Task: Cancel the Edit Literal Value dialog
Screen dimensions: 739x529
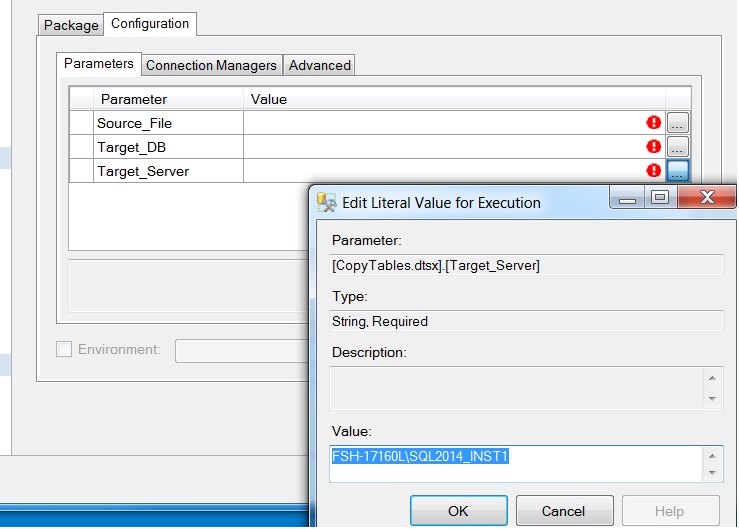Action: coord(563,511)
